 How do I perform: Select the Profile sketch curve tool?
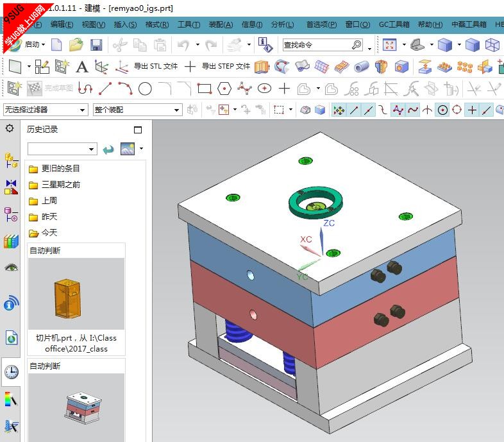(x=85, y=89)
